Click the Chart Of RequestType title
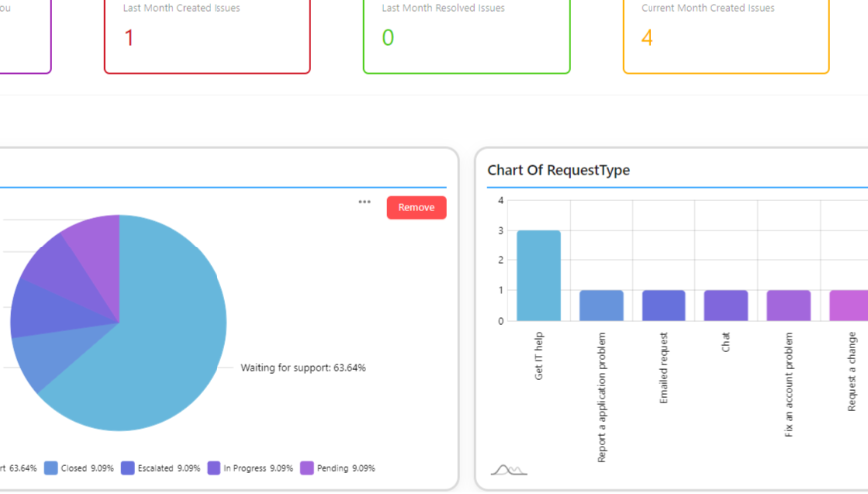Image resolution: width=868 pixels, height=494 pixels. [x=558, y=170]
